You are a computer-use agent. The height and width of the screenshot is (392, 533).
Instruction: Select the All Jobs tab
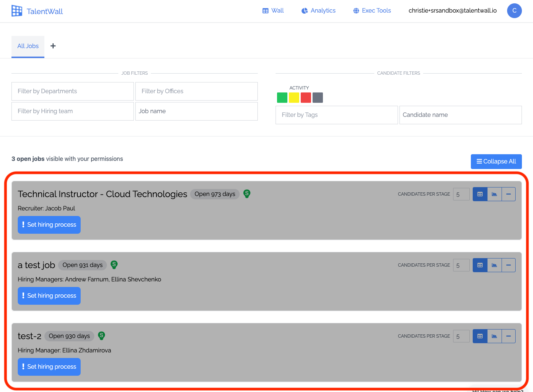tap(28, 46)
